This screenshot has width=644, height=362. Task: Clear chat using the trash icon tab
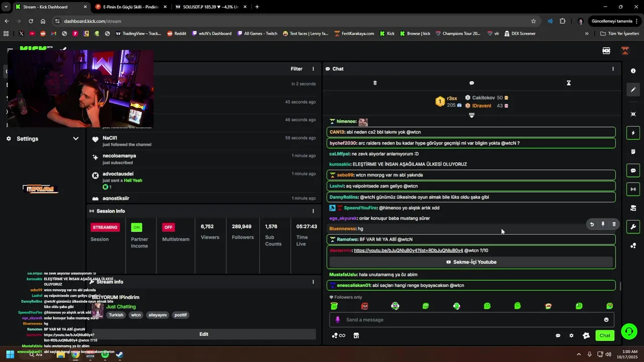375,83
